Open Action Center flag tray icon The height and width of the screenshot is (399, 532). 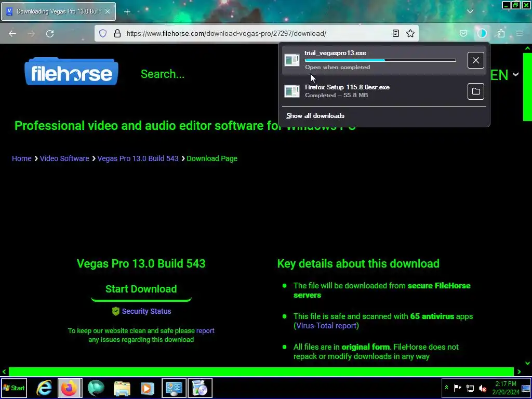pyautogui.click(x=457, y=388)
